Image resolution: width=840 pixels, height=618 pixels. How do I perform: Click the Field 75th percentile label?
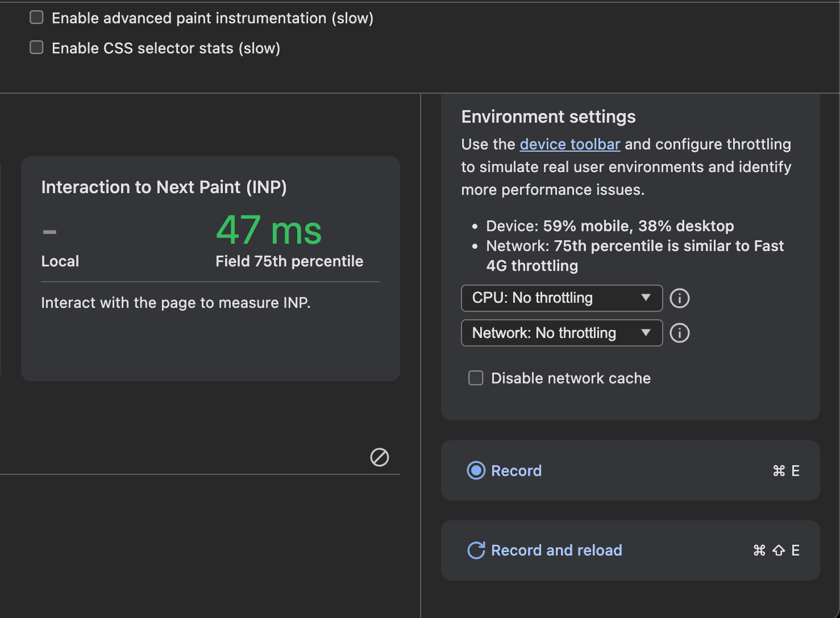pyautogui.click(x=289, y=261)
